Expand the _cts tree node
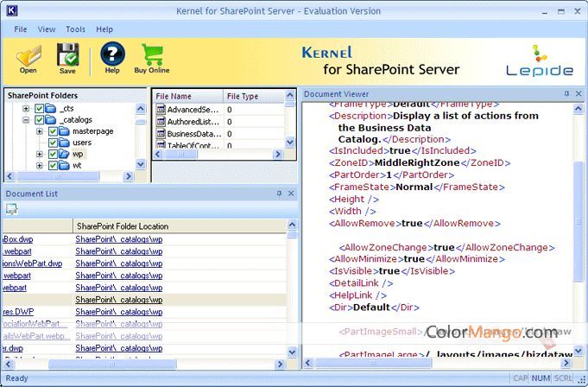Viewport: 588px width, 387px height. [x=26, y=109]
